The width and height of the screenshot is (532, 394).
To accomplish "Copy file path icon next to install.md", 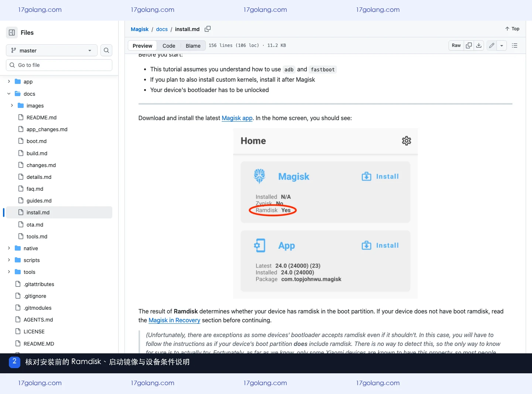I will 208,29.
